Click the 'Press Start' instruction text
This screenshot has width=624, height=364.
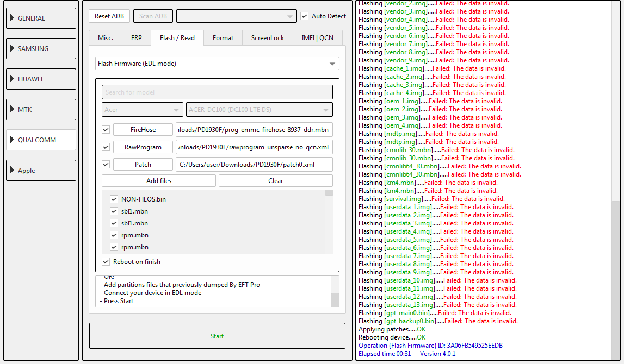click(x=119, y=301)
